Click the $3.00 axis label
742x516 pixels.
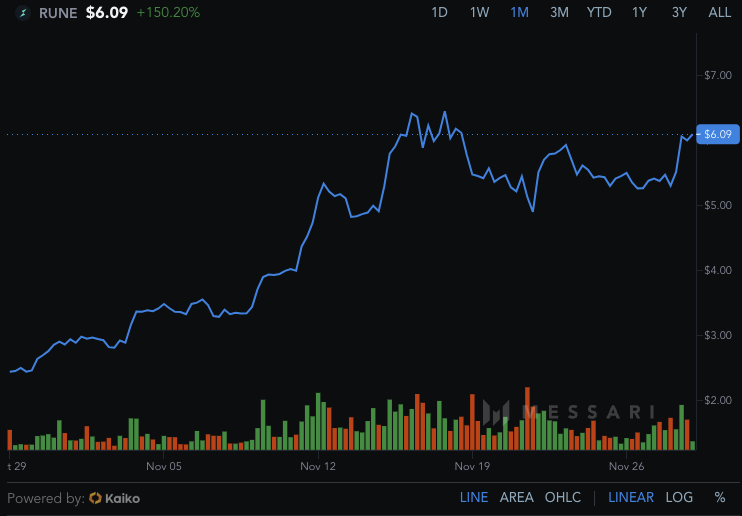[x=717, y=335]
